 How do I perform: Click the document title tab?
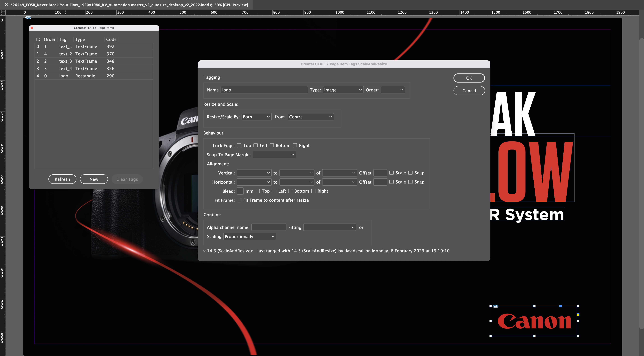(x=129, y=5)
